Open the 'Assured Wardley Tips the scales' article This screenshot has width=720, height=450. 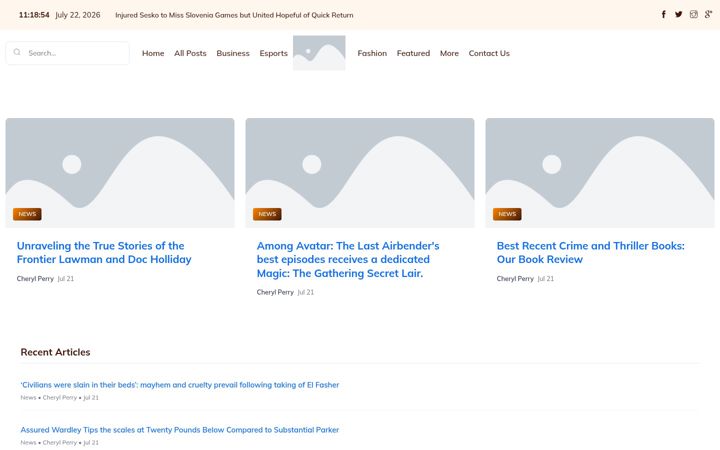click(x=180, y=430)
